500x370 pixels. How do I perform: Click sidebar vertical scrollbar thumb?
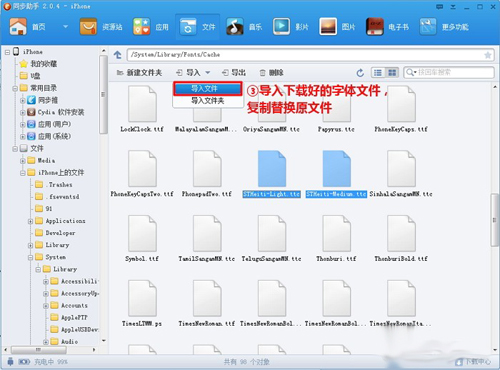pos(103,95)
